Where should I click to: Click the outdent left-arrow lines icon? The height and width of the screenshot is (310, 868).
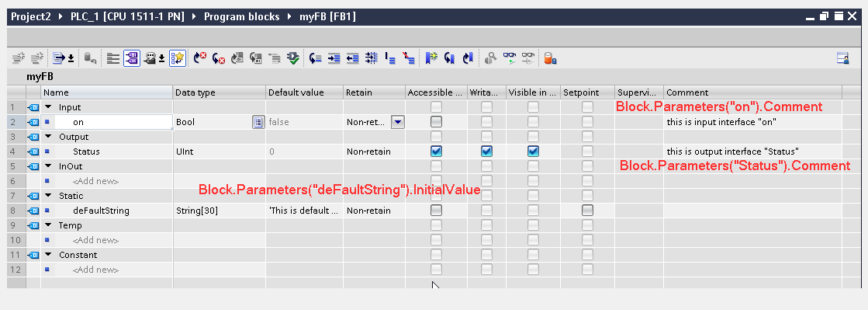point(352,57)
